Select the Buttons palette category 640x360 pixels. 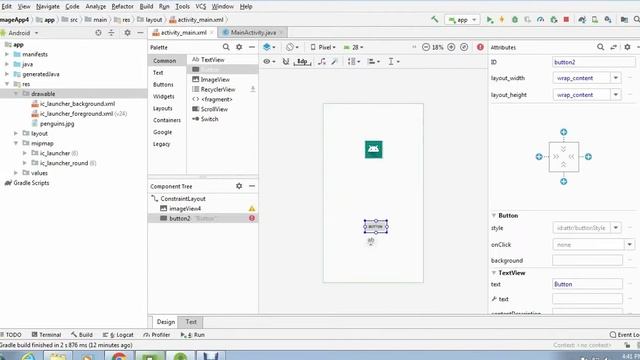[163, 84]
